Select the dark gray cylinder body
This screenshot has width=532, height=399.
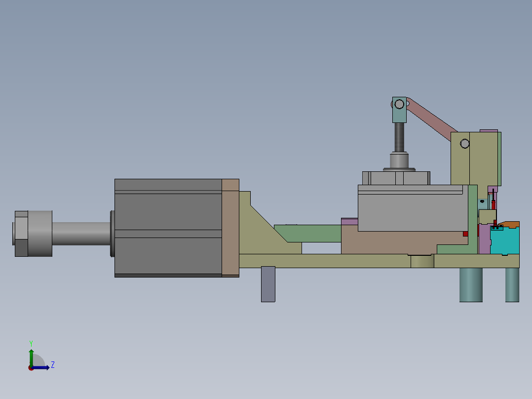coord(168,228)
